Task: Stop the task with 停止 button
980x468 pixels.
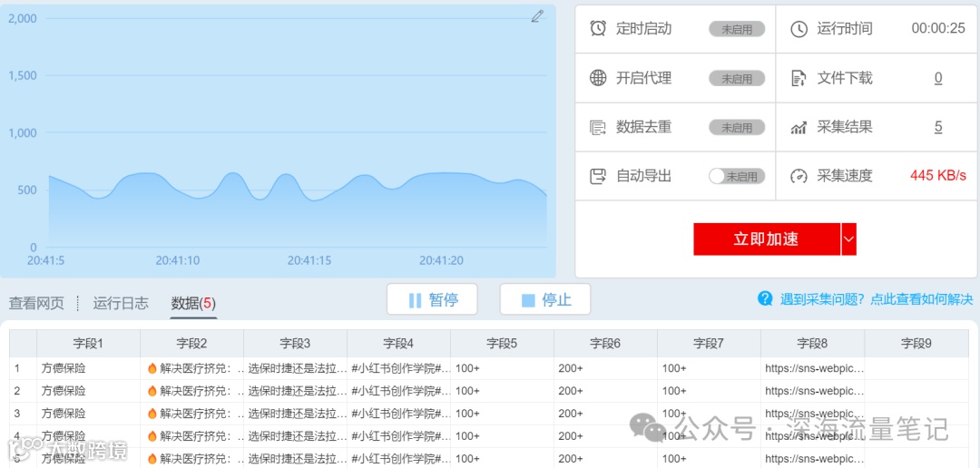Action: coord(545,300)
